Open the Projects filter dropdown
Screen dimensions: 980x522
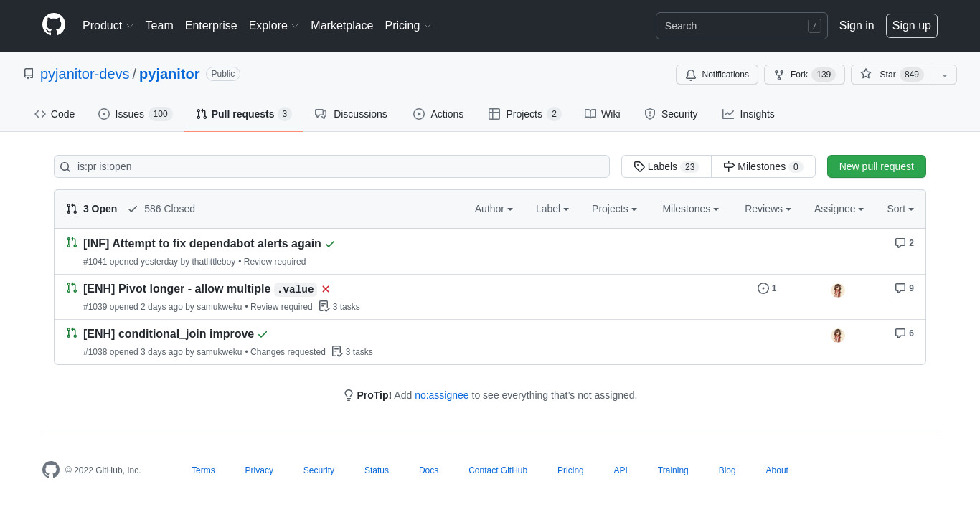point(615,209)
